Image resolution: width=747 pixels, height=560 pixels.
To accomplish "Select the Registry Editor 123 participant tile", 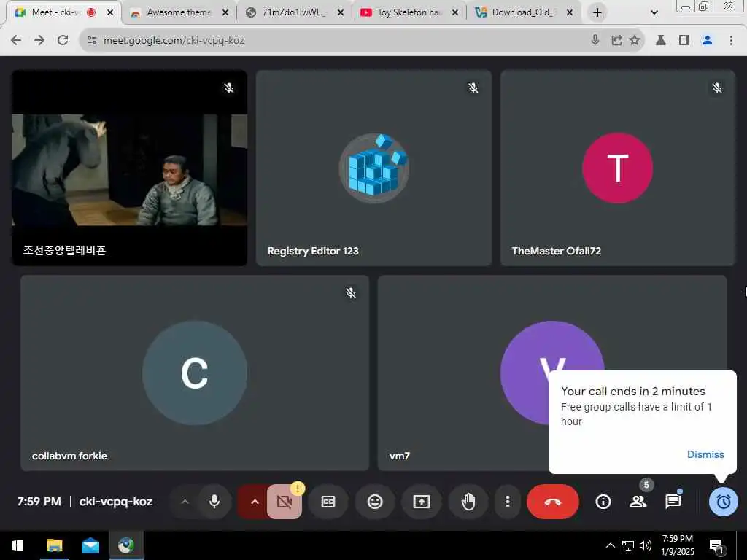I will coord(374,168).
